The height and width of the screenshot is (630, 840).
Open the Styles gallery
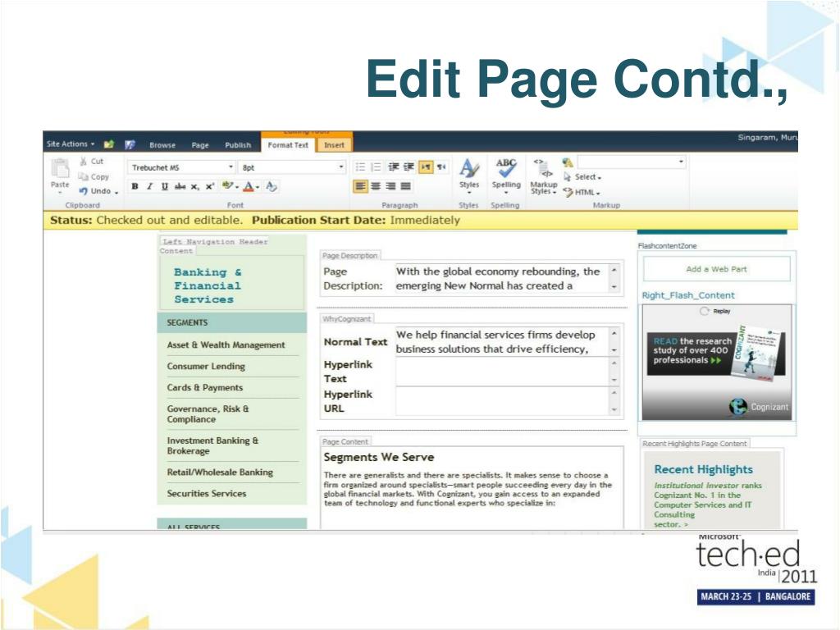click(468, 176)
